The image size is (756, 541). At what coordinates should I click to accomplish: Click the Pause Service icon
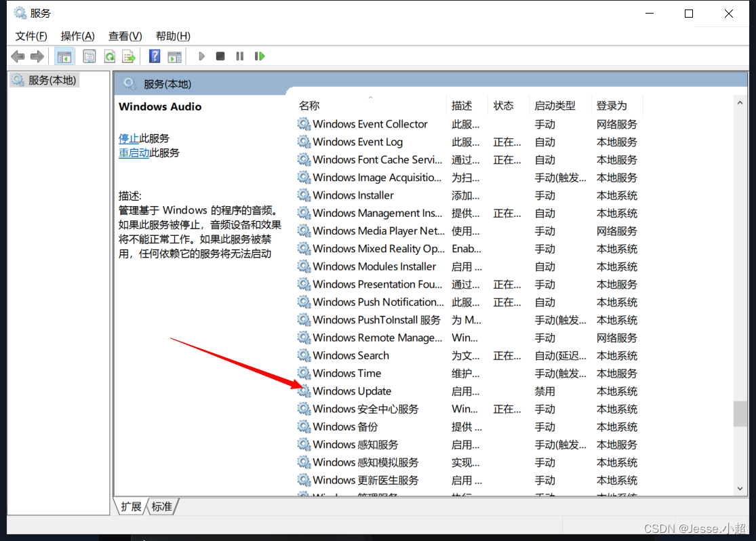coord(239,56)
